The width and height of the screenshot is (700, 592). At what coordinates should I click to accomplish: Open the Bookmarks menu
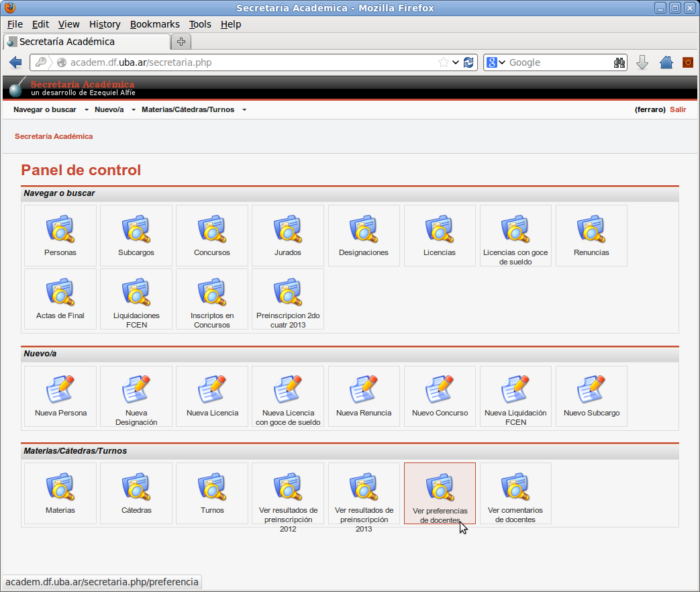(x=155, y=24)
